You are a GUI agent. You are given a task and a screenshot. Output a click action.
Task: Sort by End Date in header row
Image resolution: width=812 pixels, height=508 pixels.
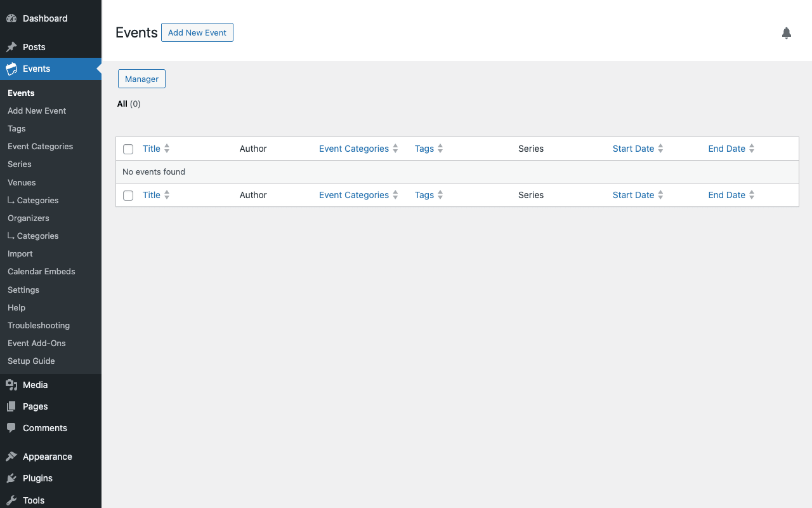(x=726, y=149)
